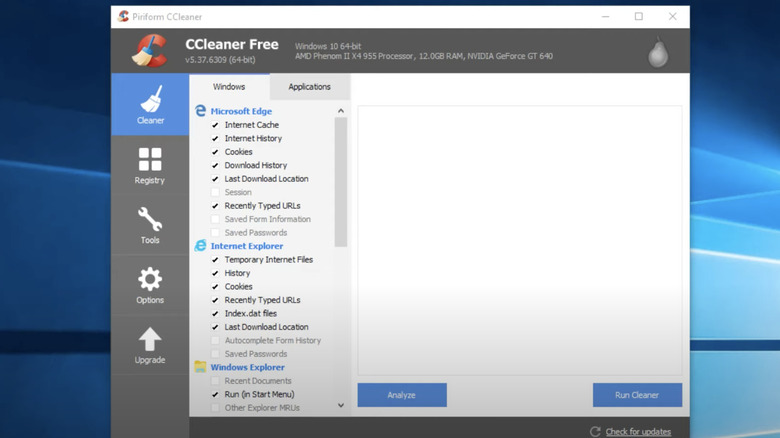Screen dimensions: 780x438
Task: Uncheck Last Download Location under Microsoft Edge
Action: [x=215, y=179]
